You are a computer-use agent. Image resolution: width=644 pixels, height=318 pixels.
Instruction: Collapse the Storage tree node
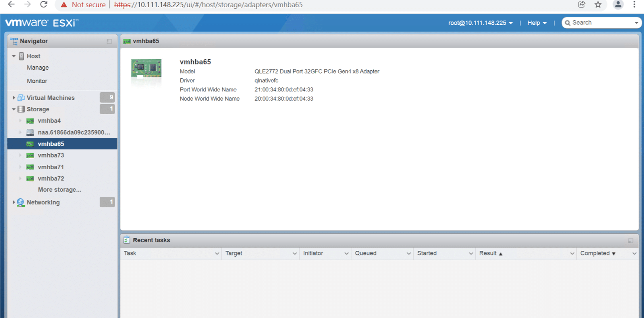[x=14, y=109]
